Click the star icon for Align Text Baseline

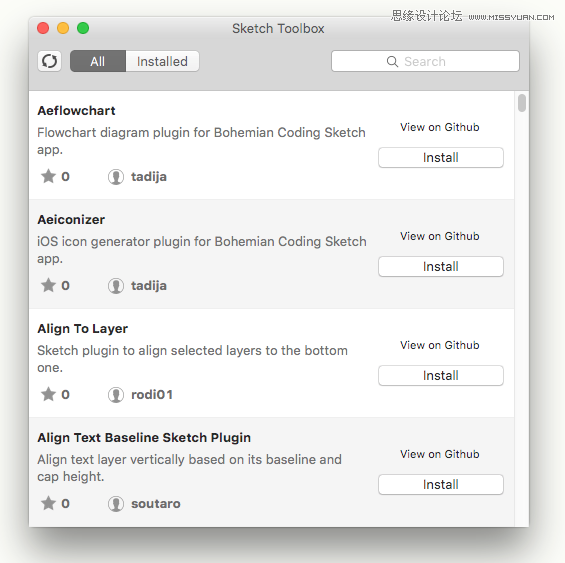click(48, 503)
